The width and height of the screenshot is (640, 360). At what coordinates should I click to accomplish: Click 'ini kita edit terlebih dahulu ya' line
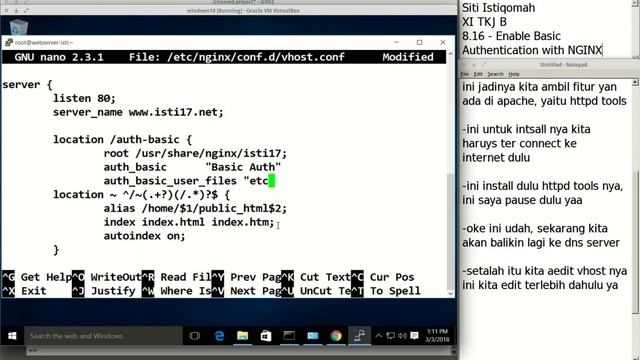540,285
